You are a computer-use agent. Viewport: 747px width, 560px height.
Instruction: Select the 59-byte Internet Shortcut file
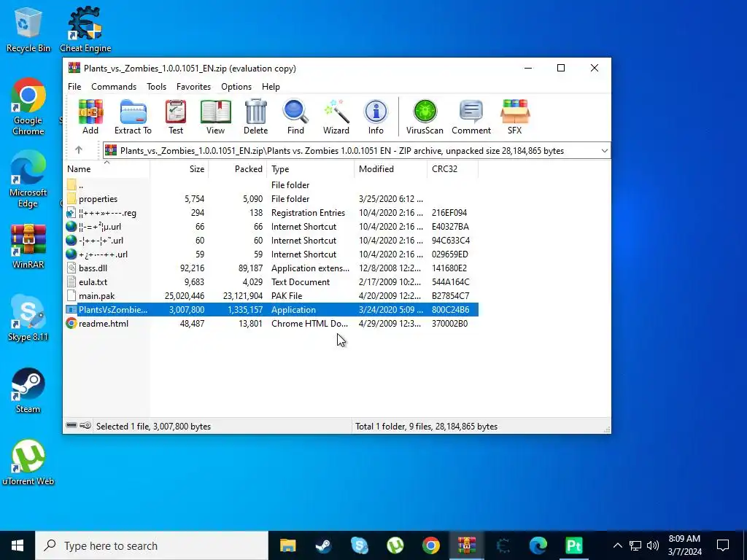click(x=271, y=254)
